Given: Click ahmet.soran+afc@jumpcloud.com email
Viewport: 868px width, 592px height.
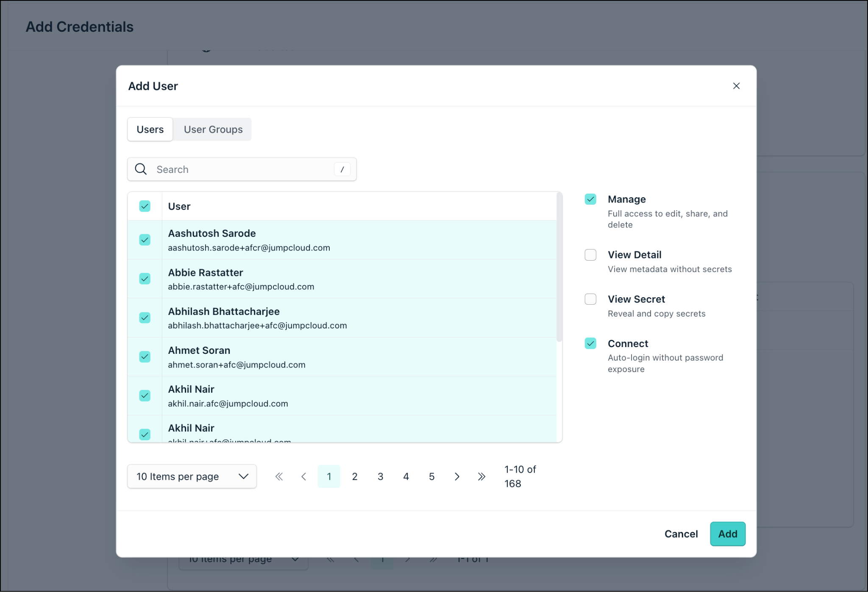Looking at the screenshot, I should point(236,365).
